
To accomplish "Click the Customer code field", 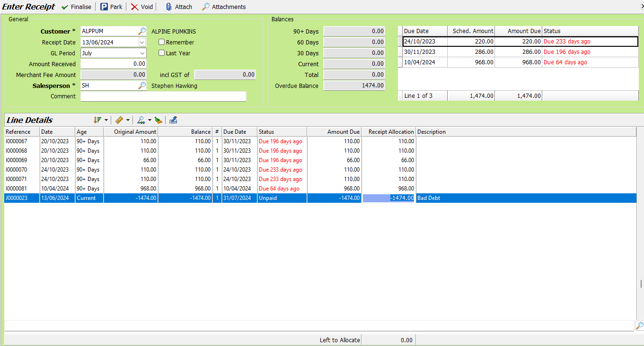I will click(x=109, y=31).
